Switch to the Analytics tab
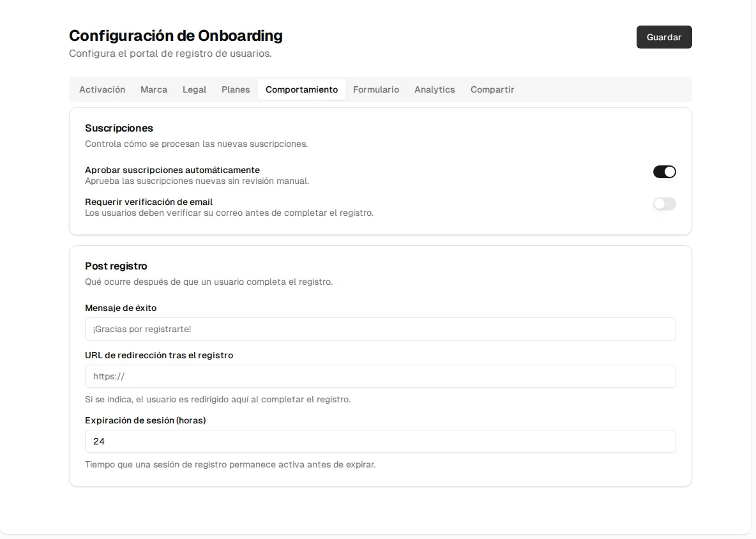 pos(434,89)
